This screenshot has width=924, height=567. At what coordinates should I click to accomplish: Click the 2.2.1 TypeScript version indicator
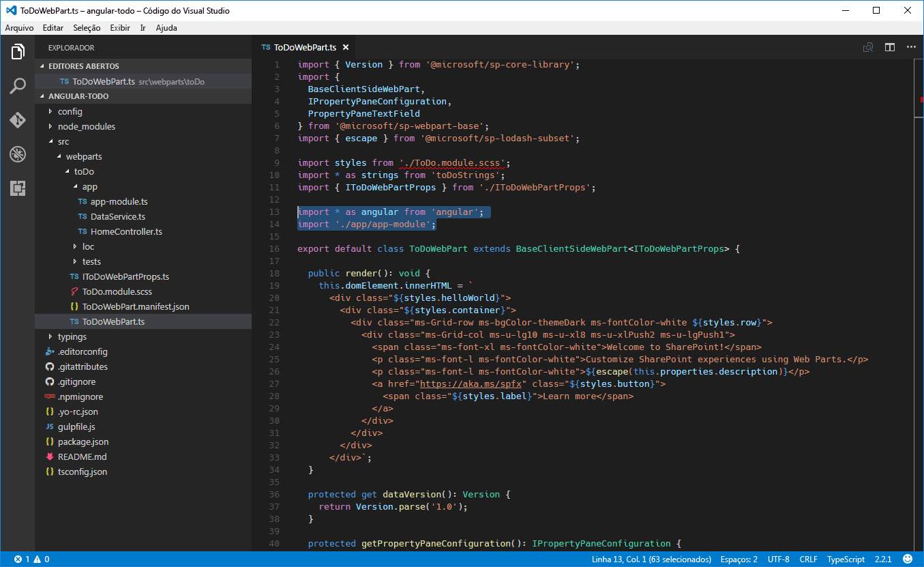click(x=883, y=559)
